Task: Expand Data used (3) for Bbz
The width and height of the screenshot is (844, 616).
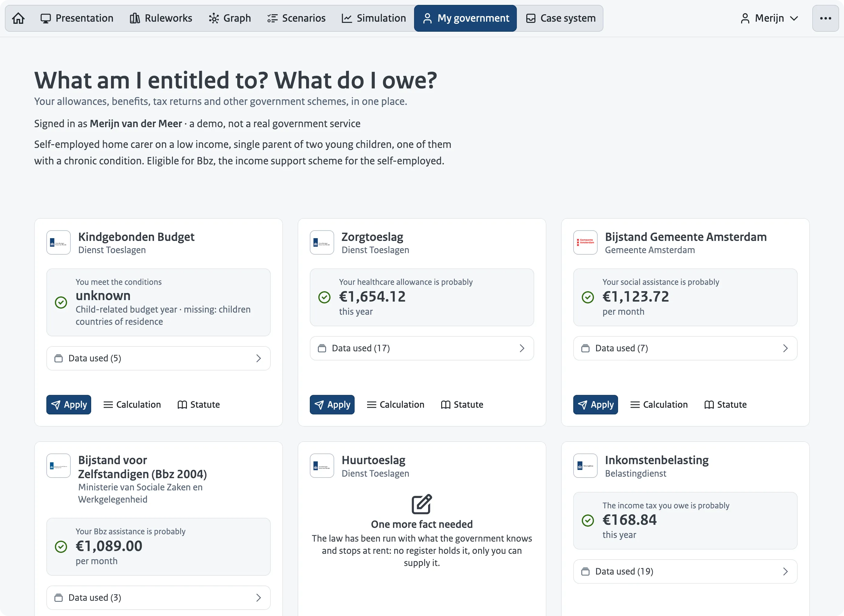Action: pyautogui.click(x=159, y=598)
